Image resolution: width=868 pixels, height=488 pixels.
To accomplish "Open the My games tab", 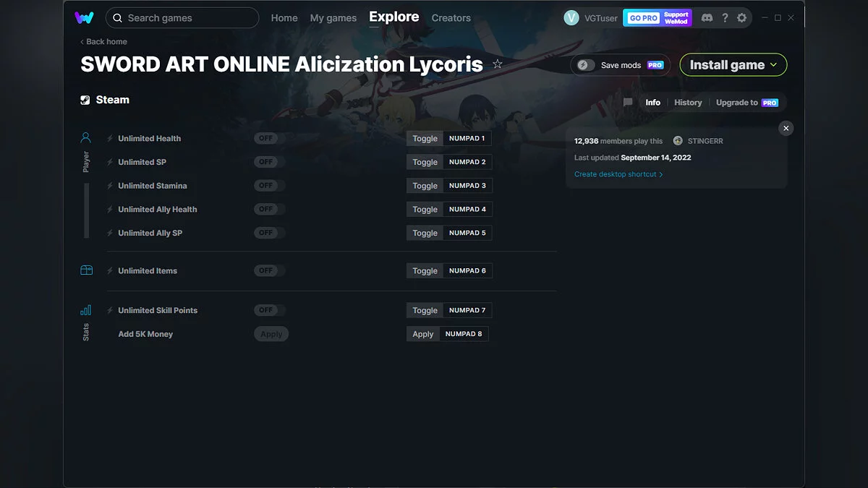I will [x=333, y=18].
